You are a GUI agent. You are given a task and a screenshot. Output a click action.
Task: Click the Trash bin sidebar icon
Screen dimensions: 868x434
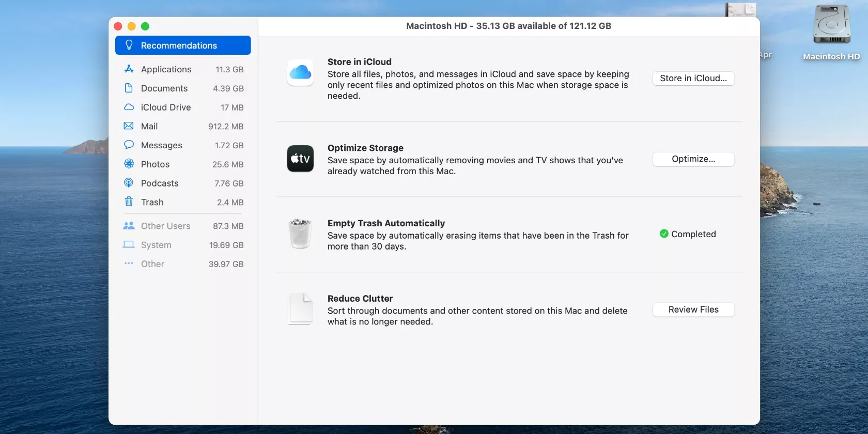(x=129, y=202)
